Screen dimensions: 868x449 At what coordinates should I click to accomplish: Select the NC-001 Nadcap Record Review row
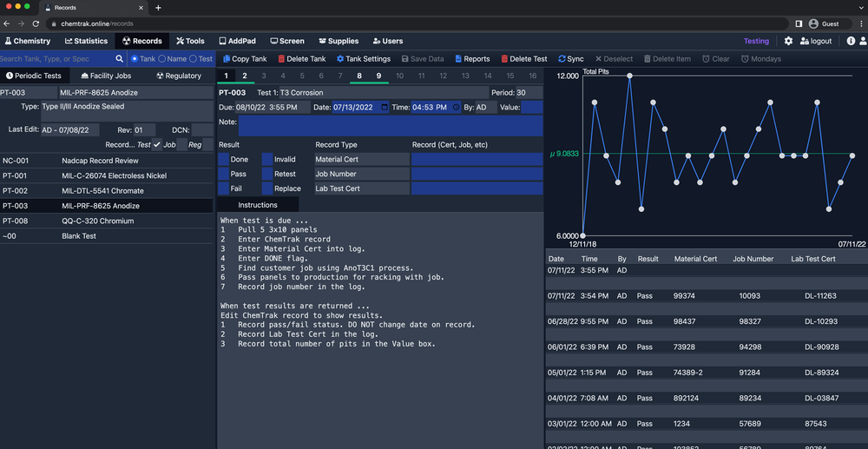[106, 161]
